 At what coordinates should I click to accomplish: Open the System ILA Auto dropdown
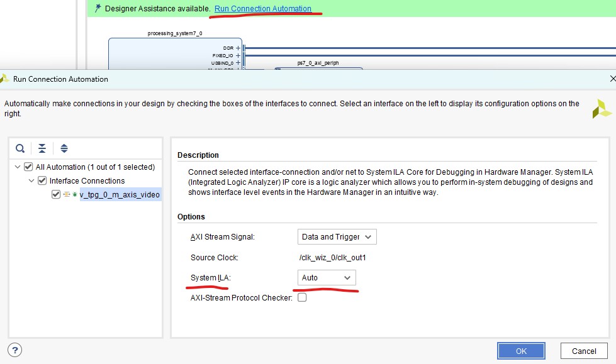click(327, 277)
